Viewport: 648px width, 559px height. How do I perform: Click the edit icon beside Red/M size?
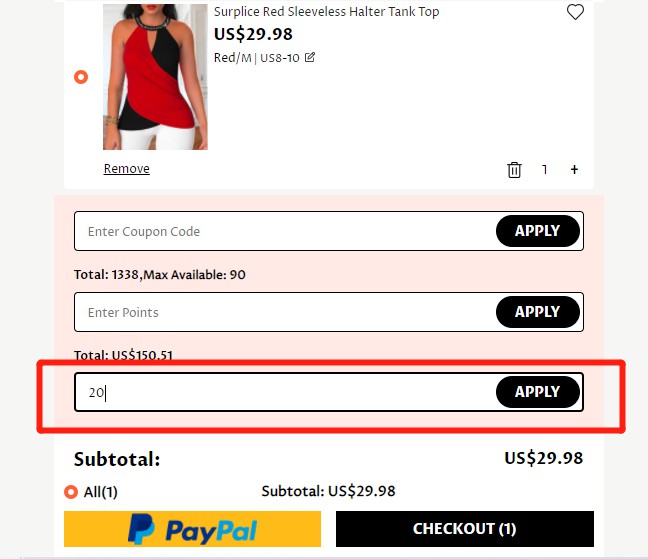click(310, 57)
